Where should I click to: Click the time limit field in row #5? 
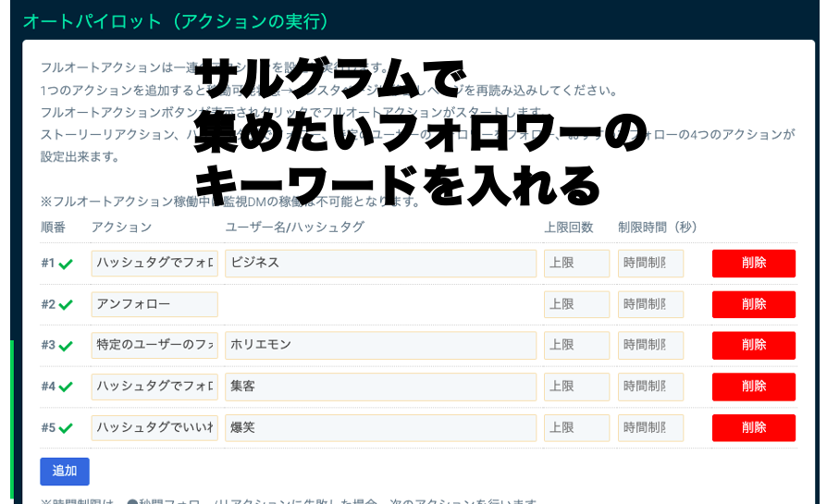click(x=651, y=427)
